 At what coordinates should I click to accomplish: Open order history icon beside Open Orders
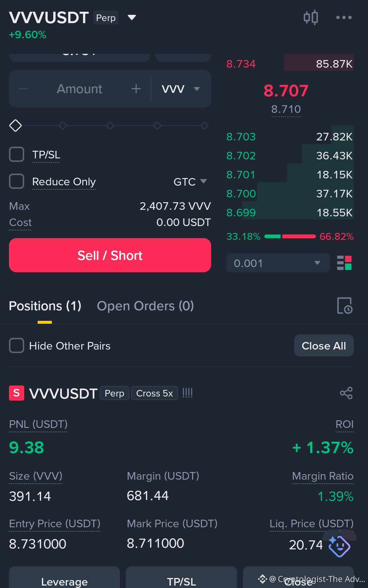click(x=345, y=306)
